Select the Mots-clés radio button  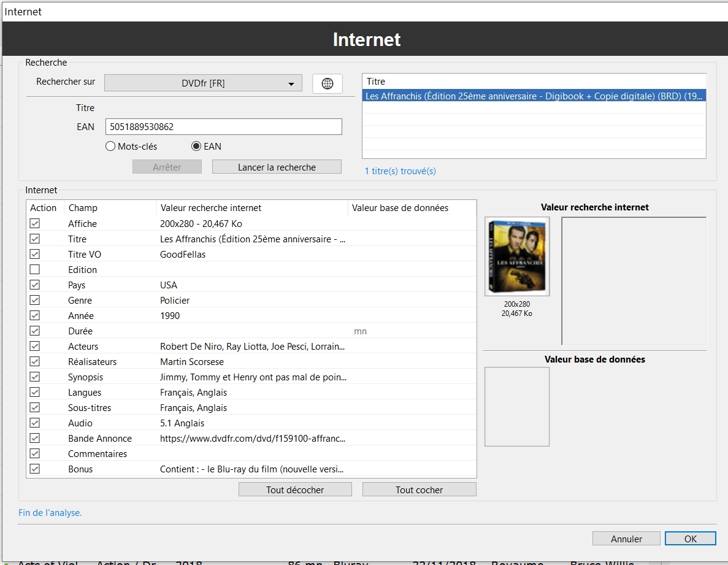pos(111,147)
